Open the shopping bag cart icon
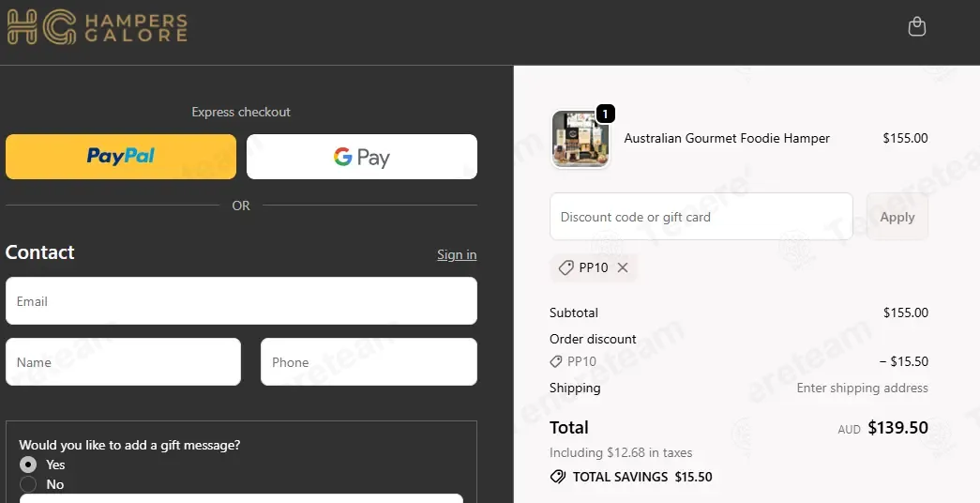The width and height of the screenshot is (980, 503). pyautogui.click(x=917, y=27)
